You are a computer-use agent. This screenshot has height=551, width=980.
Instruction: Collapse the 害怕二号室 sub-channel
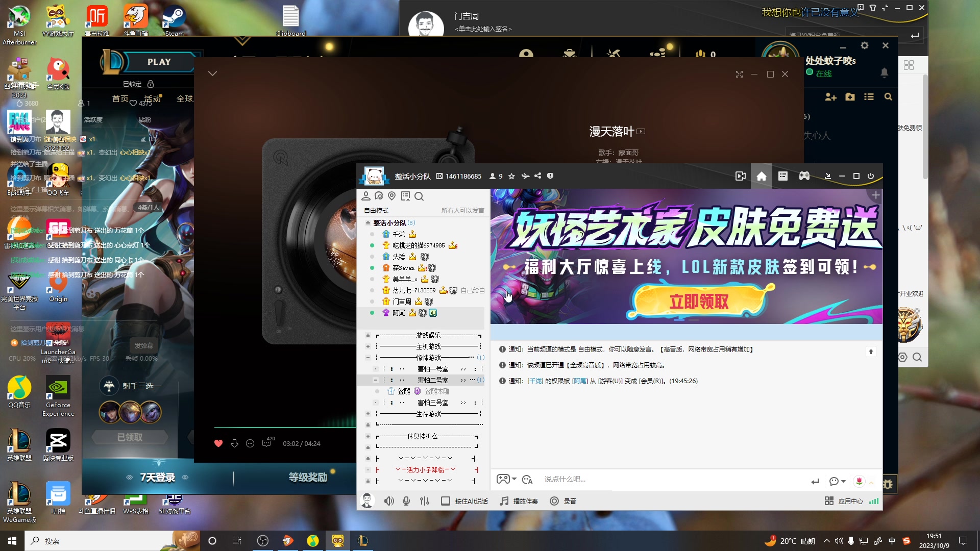pyautogui.click(x=376, y=380)
